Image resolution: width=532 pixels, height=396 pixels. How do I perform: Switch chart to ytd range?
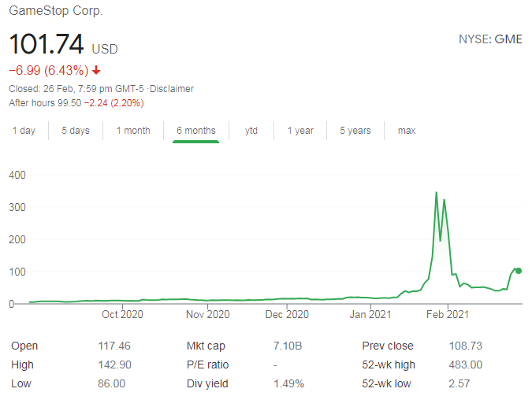click(251, 131)
